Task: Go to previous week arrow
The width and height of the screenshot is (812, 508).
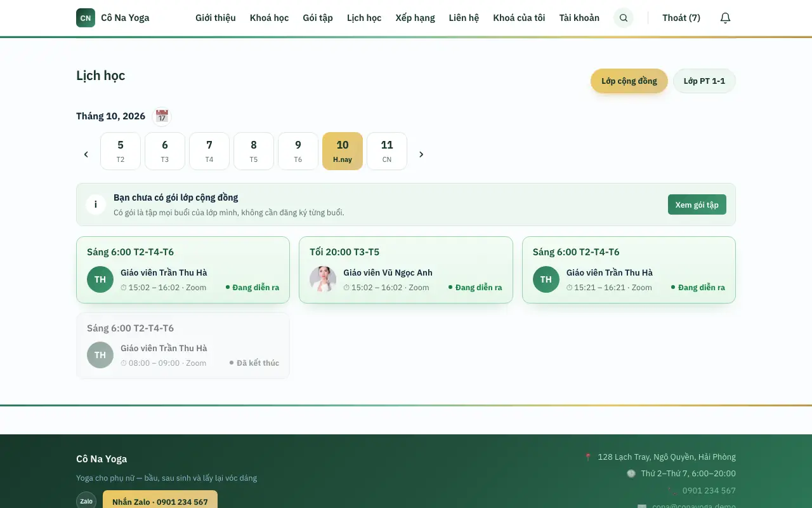Action: pos(86,154)
